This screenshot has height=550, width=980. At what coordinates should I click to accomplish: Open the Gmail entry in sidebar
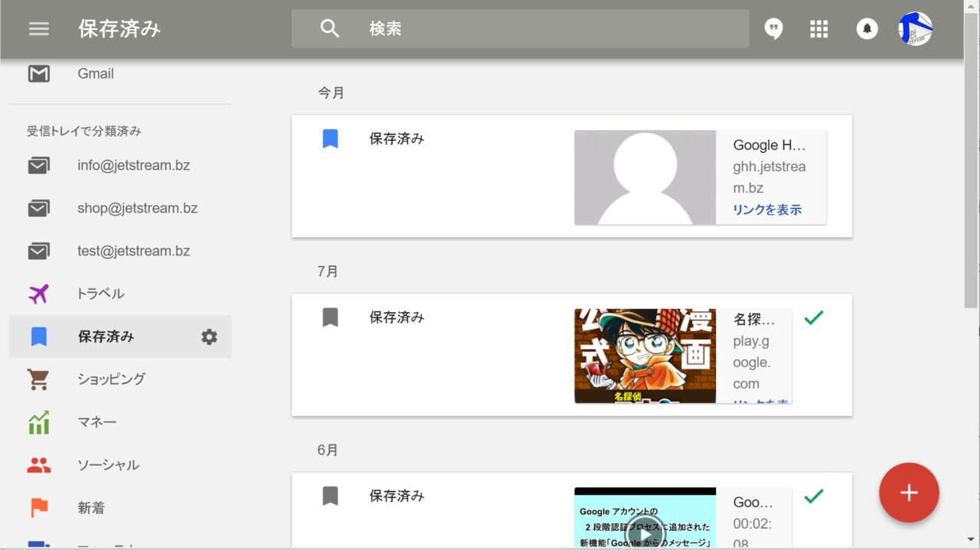pos(95,73)
